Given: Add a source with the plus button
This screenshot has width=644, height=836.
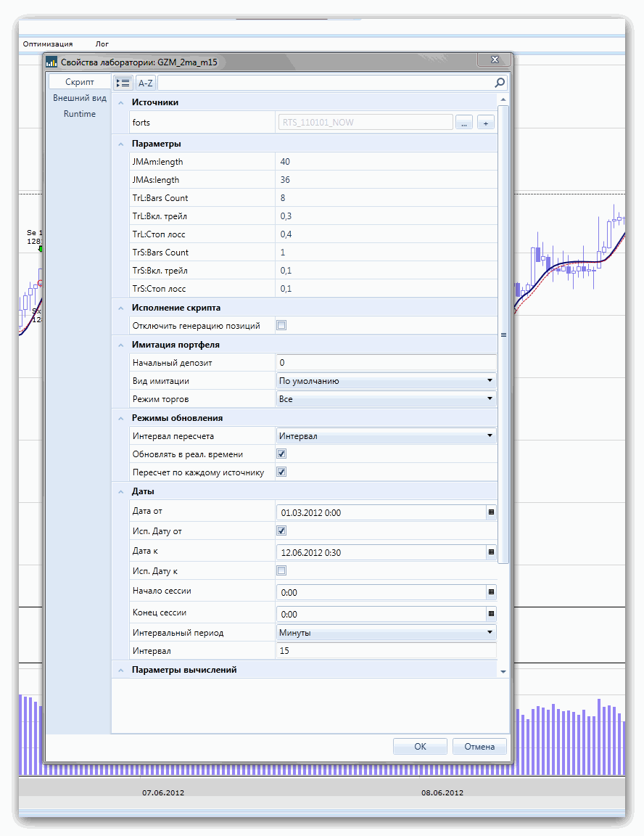Looking at the screenshot, I should [x=486, y=123].
